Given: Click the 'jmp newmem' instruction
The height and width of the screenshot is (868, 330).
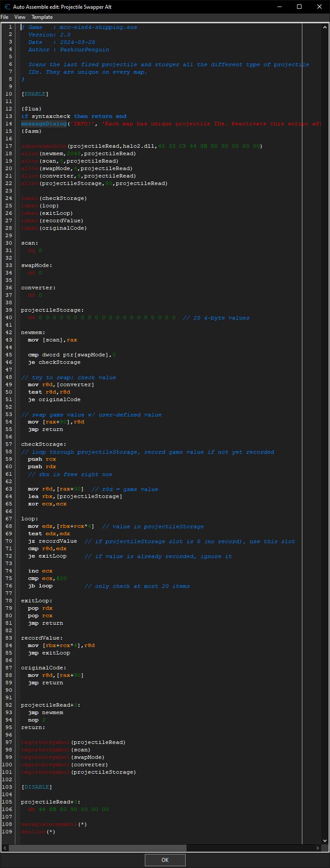Looking at the screenshot, I should click(46, 713).
